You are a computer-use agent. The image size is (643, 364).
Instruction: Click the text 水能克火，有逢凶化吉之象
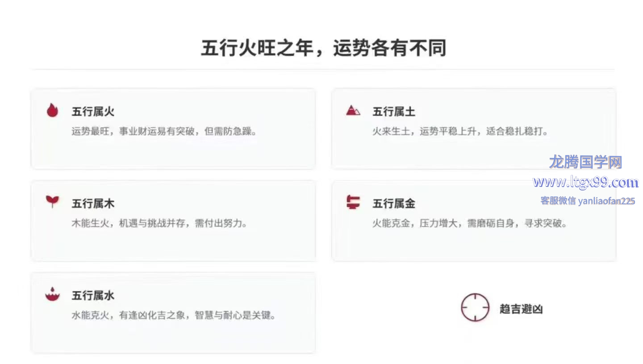coord(173,315)
